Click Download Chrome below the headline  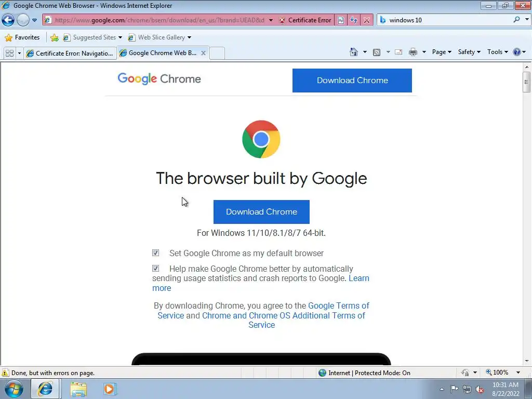(261, 212)
